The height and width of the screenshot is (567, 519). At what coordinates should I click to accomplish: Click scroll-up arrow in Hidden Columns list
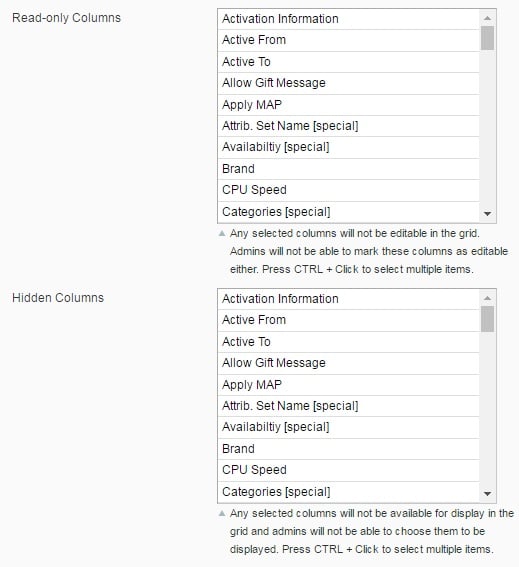click(x=487, y=298)
